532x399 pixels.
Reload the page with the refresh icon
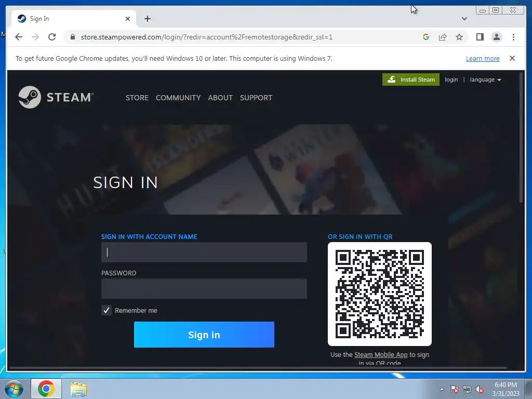click(x=52, y=37)
